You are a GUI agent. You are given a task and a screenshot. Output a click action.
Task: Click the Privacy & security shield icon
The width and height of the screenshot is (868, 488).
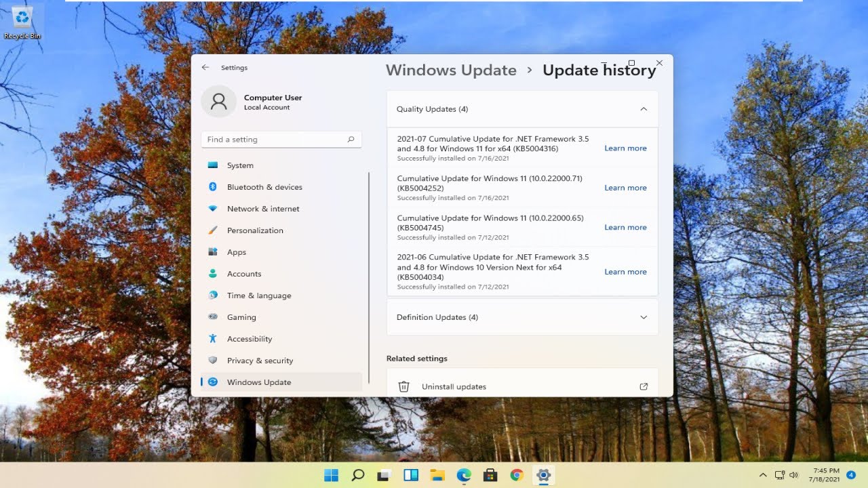(x=213, y=361)
